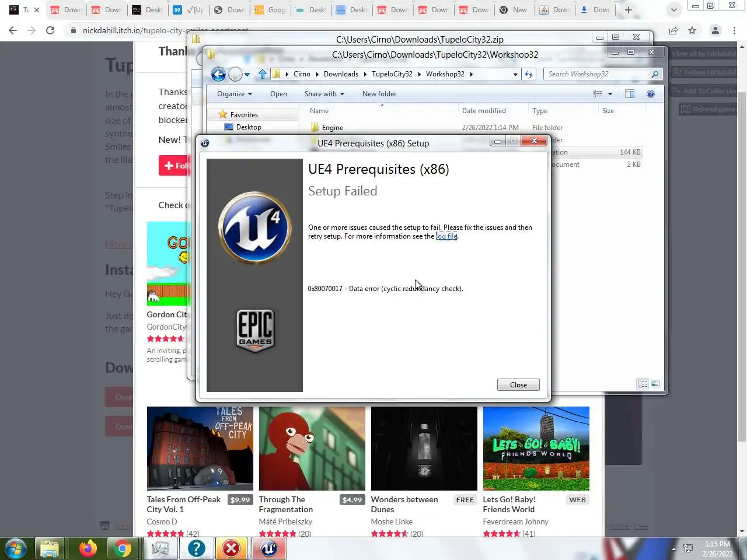Reload the Chrome page

point(50,30)
